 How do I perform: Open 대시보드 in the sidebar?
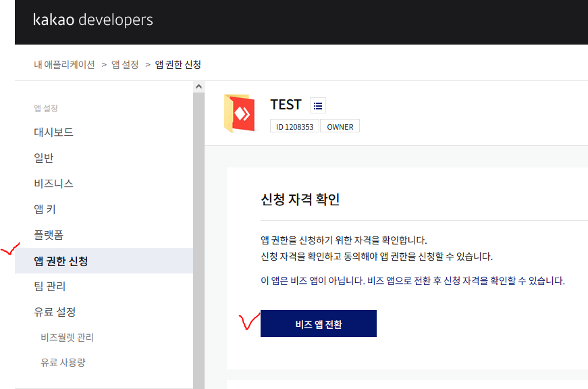(53, 132)
